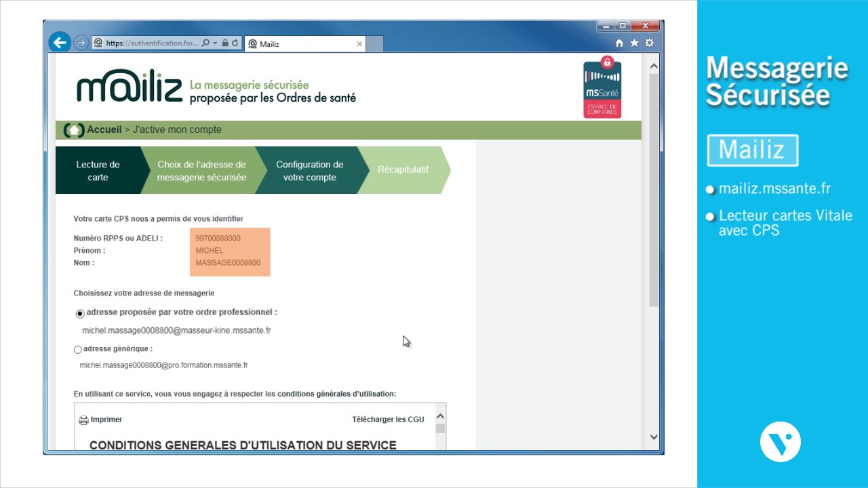Click the browser forward arrow button
This screenshot has height=488, width=868.
coord(81,43)
